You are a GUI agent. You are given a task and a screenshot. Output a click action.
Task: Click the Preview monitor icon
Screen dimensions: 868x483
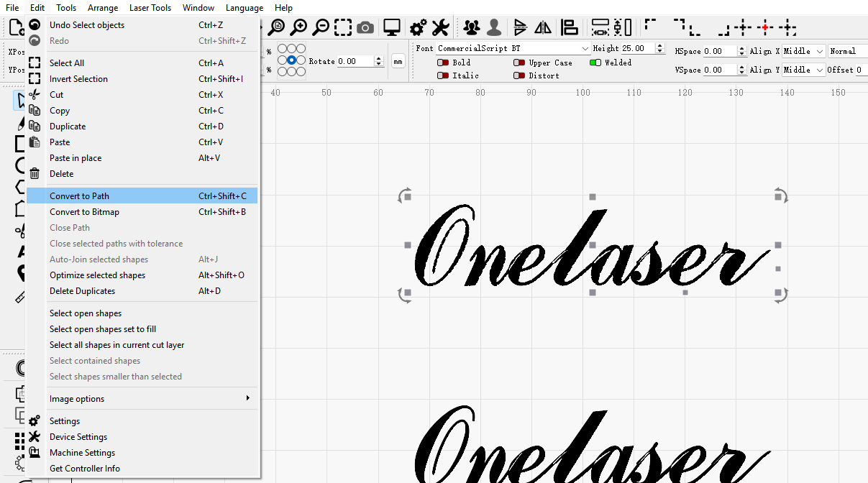click(x=391, y=27)
